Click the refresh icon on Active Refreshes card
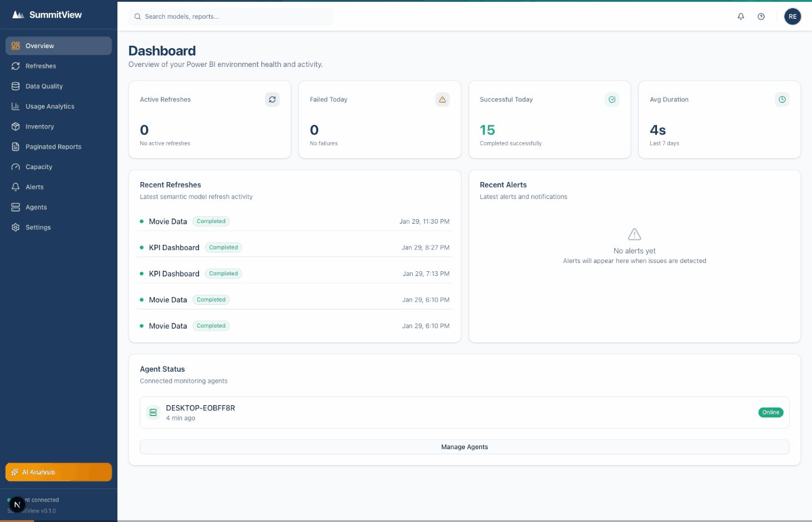Screen dimensions: 812x522 [272, 99]
